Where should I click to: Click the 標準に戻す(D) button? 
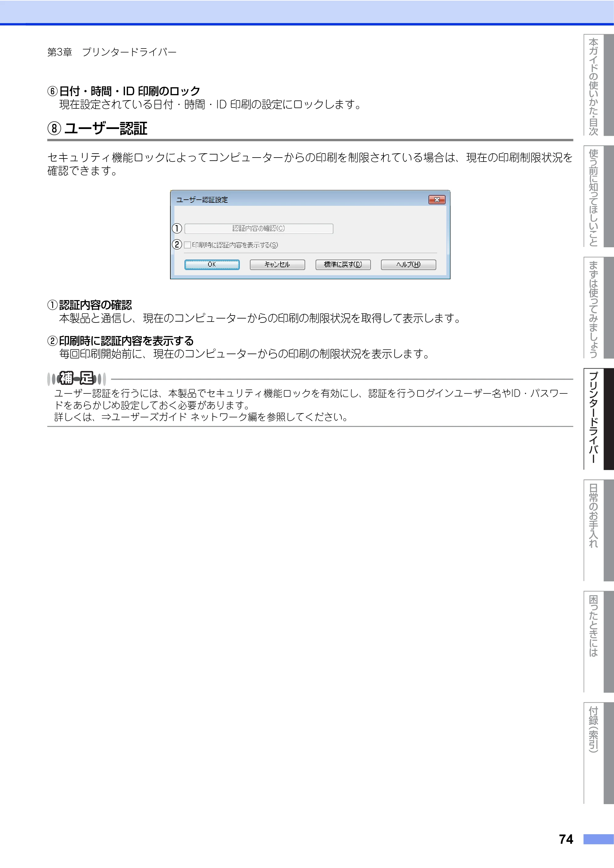click(343, 264)
